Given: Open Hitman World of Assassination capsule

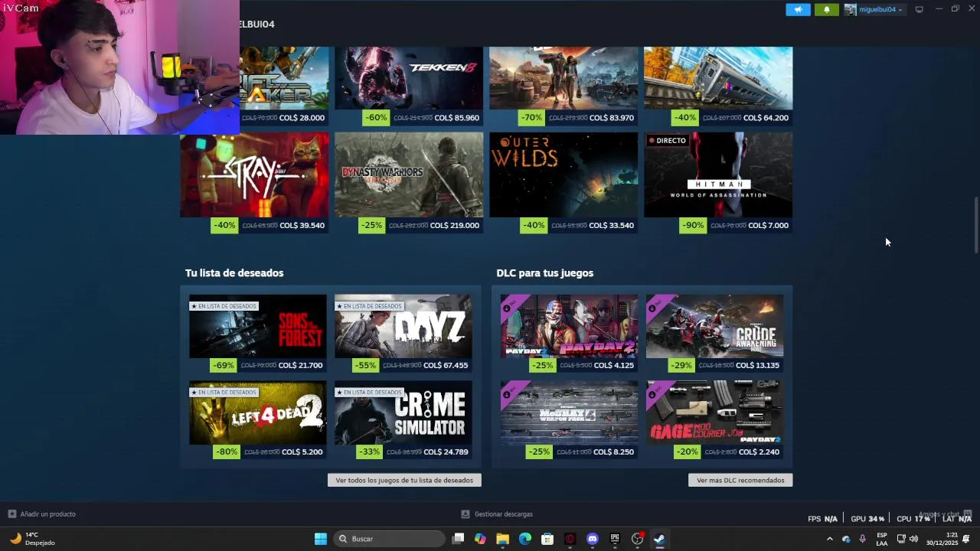Looking at the screenshot, I should click(718, 174).
